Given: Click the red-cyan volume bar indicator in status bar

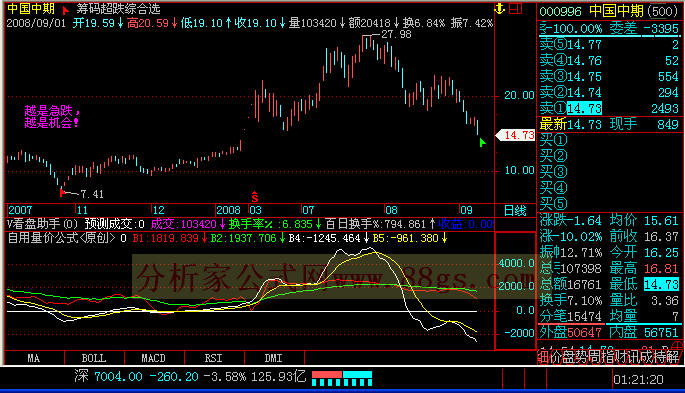Looking at the screenshot, I should [342, 378].
